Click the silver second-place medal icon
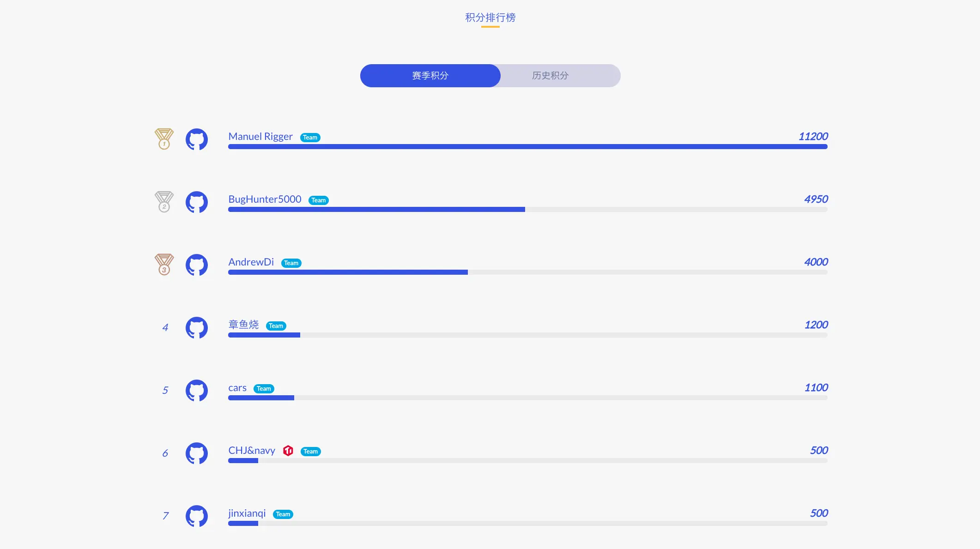Image resolution: width=980 pixels, height=549 pixels. pos(164,202)
